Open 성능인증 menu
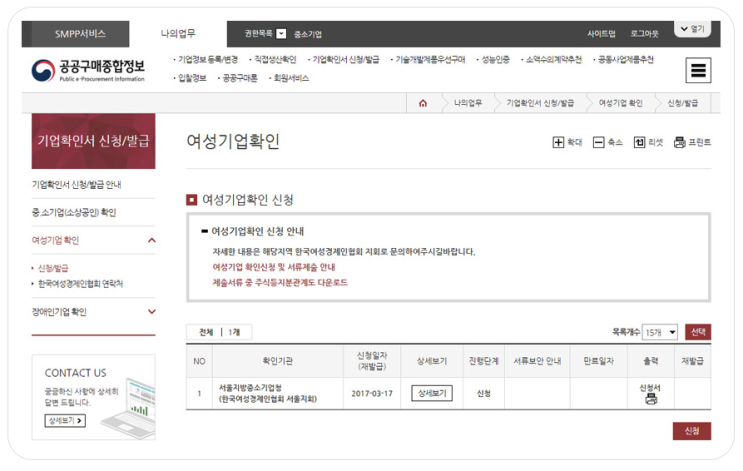 [x=495, y=60]
